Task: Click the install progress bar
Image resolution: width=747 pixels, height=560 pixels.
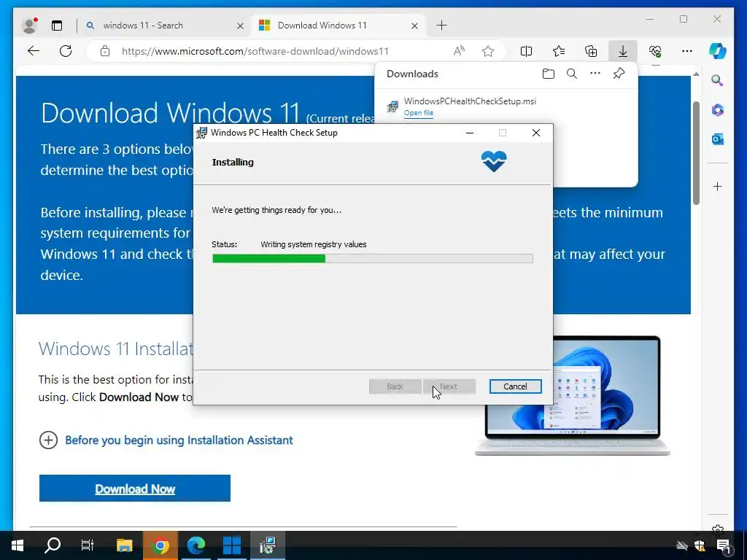Action: tap(373, 259)
